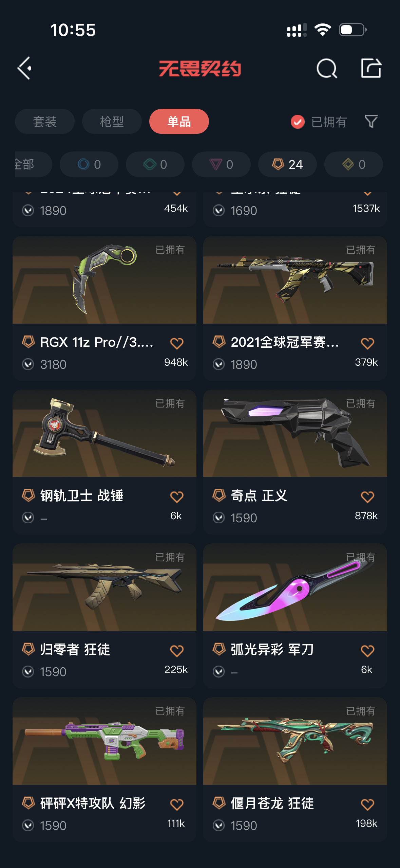Open the filter funnel icon
The width and height of the screenshot is (400, 868).
click(371, 121)
